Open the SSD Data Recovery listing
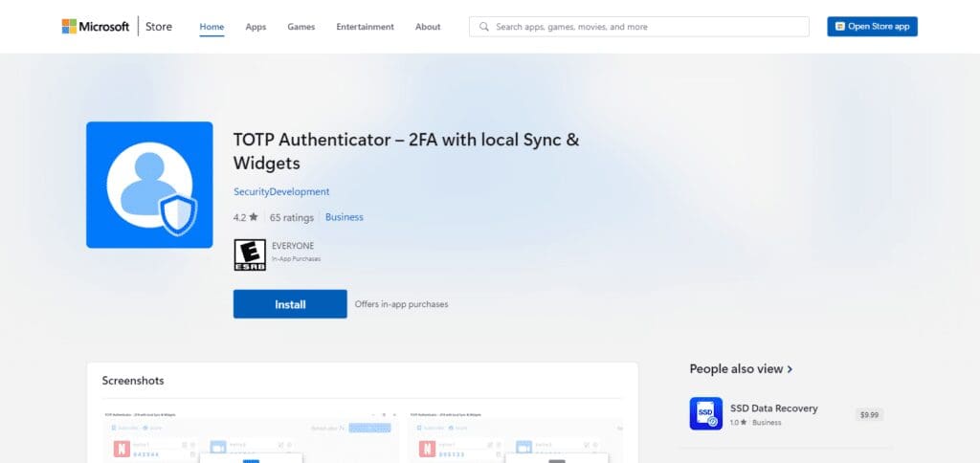Screen dimensions: 980x463 (x=773, y=408)
